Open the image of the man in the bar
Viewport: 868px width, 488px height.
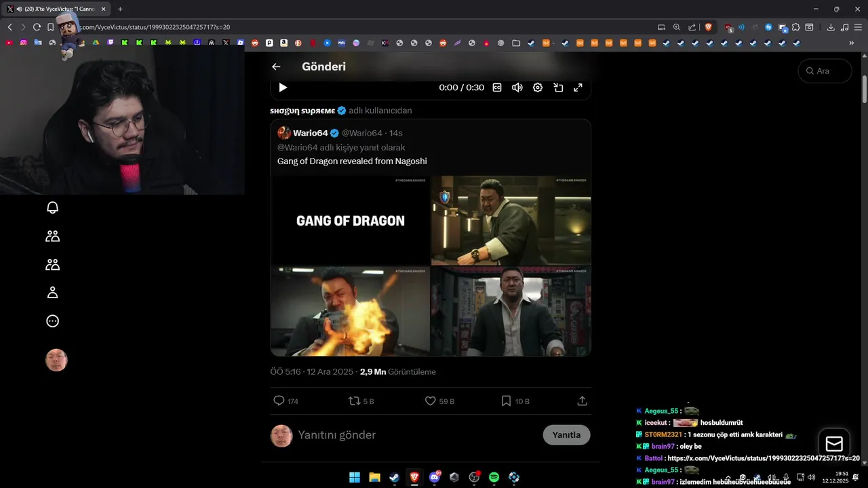(x=511, y=220)
